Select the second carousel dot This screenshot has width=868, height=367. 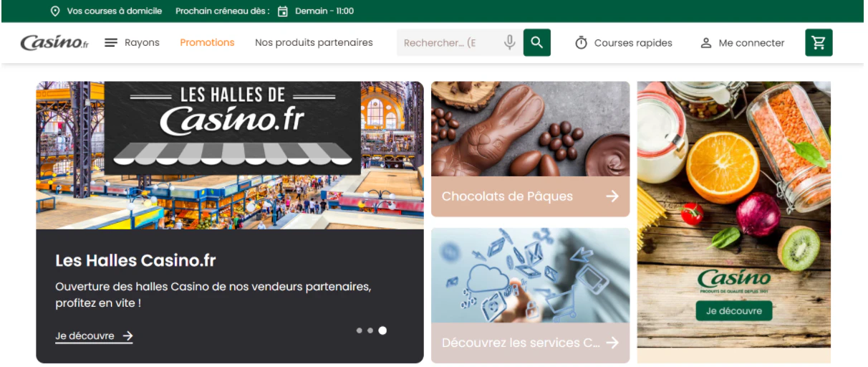(x=370, y=330)
